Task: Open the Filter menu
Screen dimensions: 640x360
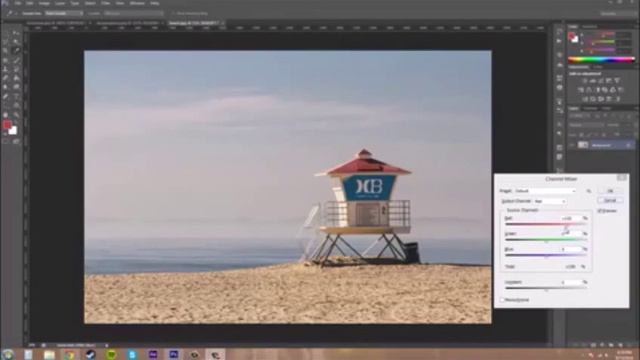Action: [105, 3]
